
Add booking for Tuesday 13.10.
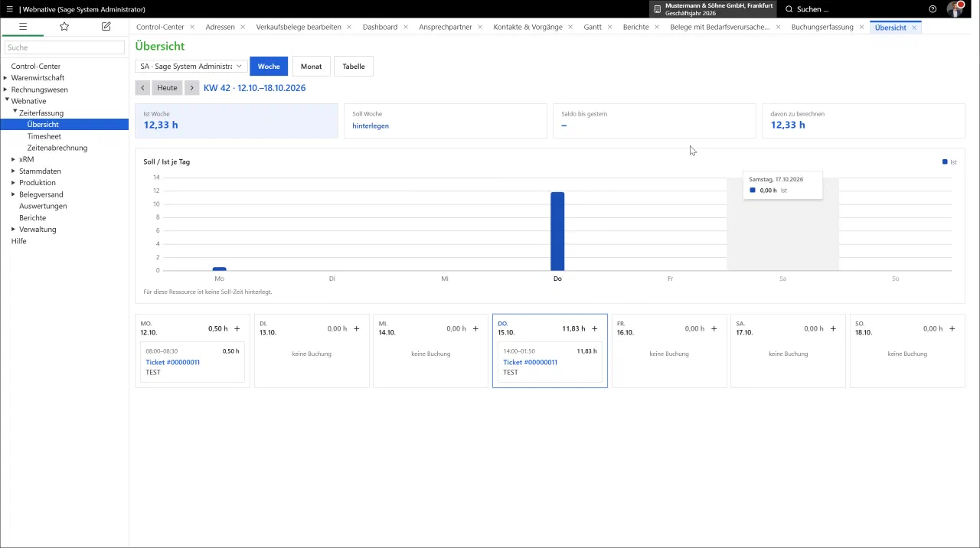point(356,328)
